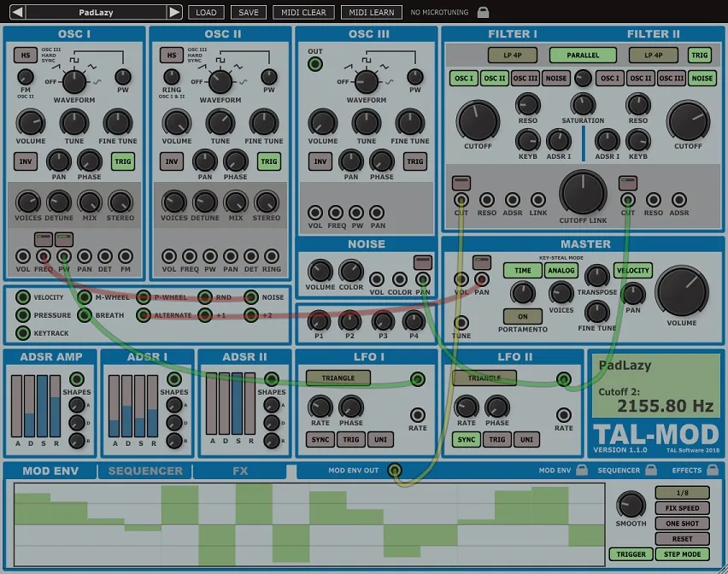Enable HS hard sync on OSC I
The width and height of the screenshot is (728, 574).
pyautogui.click(x=26, y=56)
